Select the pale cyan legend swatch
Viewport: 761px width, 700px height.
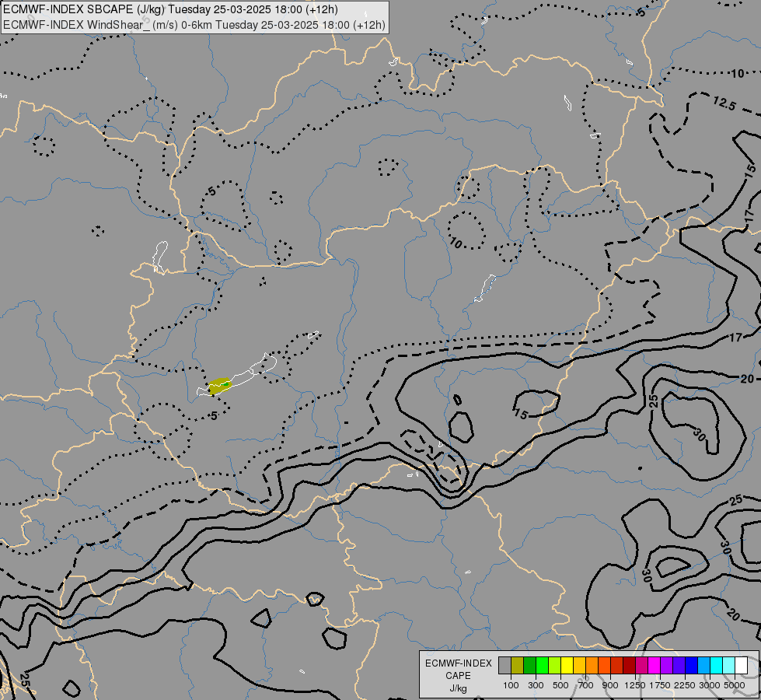[x=729, y=665]
